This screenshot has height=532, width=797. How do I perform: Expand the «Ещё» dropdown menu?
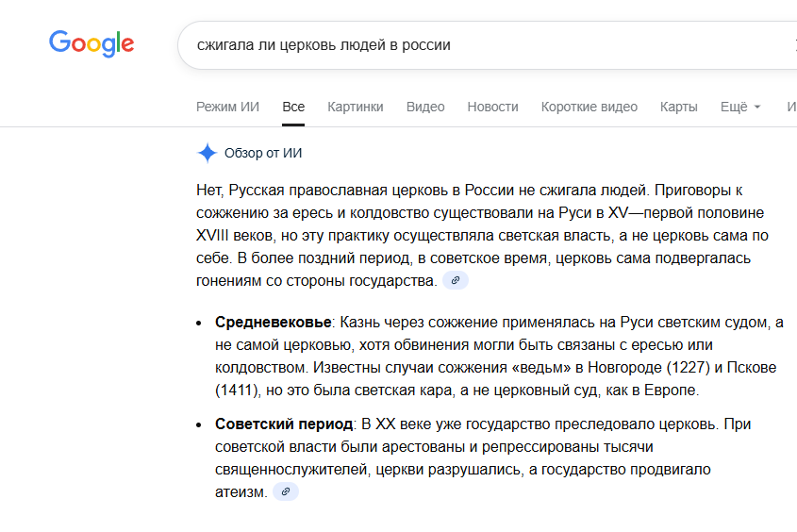pyautogui.click(x=740, y=107)
